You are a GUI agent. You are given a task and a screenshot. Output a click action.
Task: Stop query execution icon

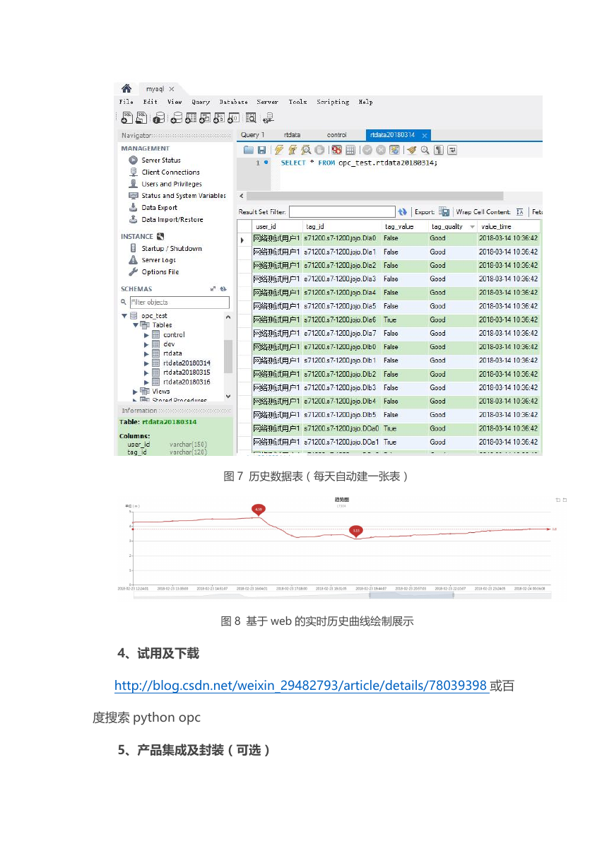[x=319, y=151]
